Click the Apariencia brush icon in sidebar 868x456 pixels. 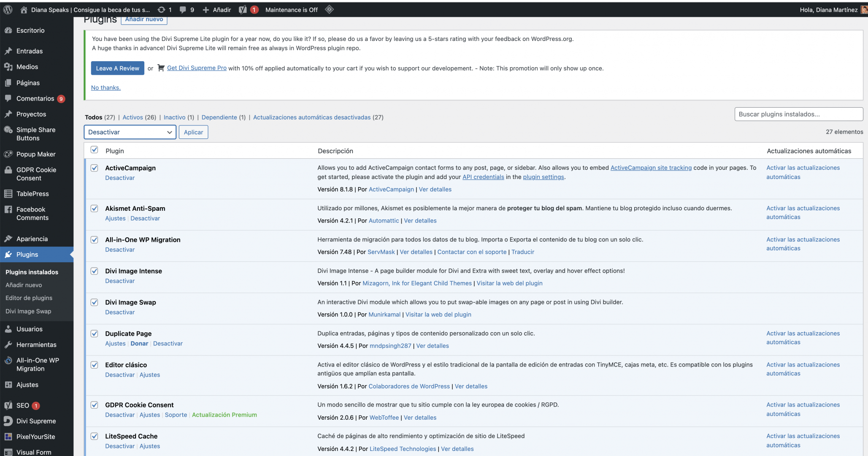pyautogui.click(x=8, y=239)
